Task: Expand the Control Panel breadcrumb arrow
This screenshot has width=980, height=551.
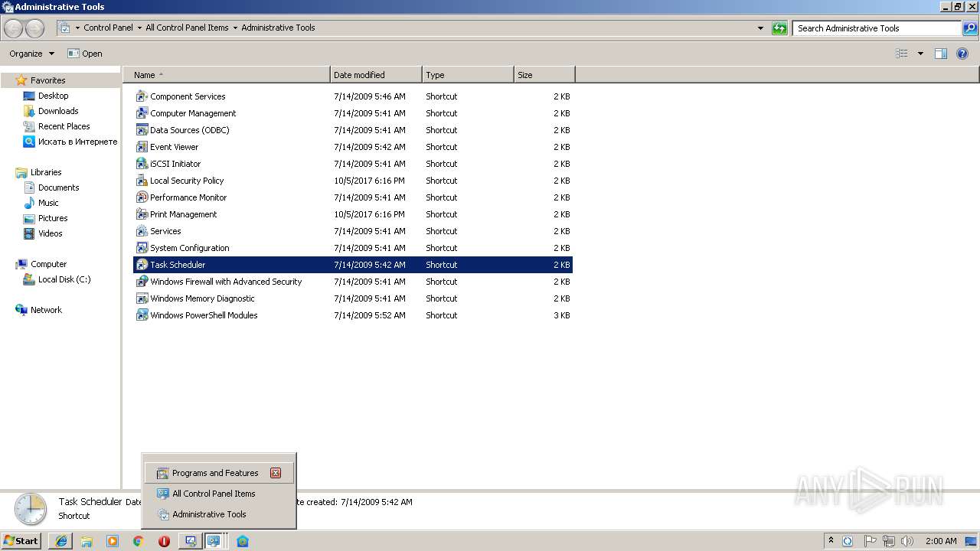Action: 139,28
